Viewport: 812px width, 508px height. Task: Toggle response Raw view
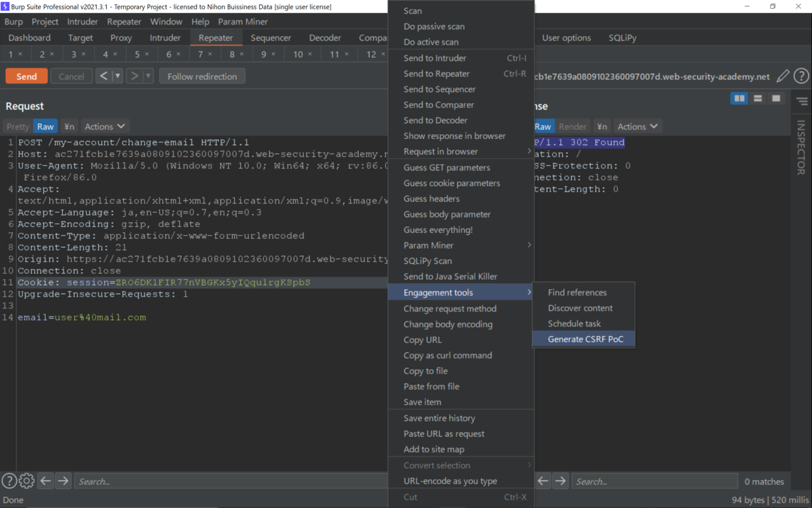click(x=543, y=127)
